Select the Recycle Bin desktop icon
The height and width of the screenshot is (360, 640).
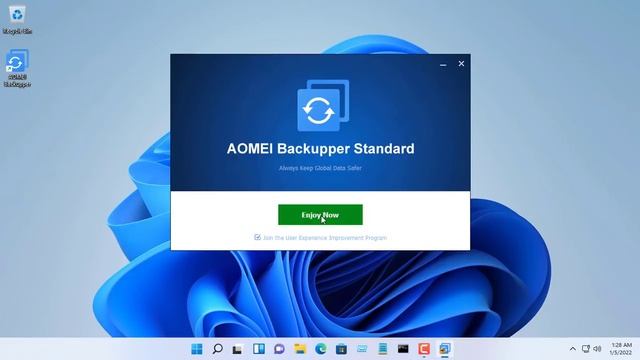[17, 20]
